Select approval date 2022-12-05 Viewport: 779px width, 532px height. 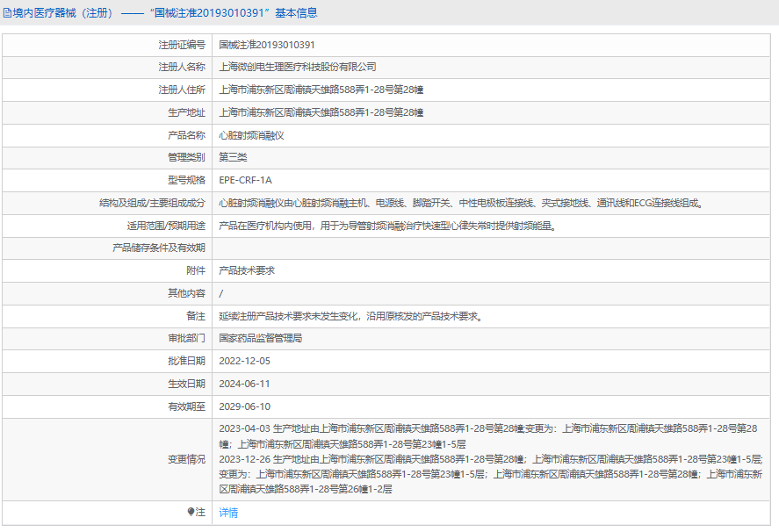pos(244,361)
